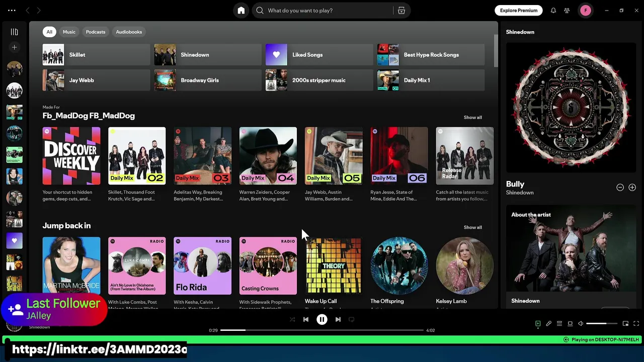Select the Music filter chip
Image resolution: width=644 pixels, height=362 pixels.
coord(69,32)
